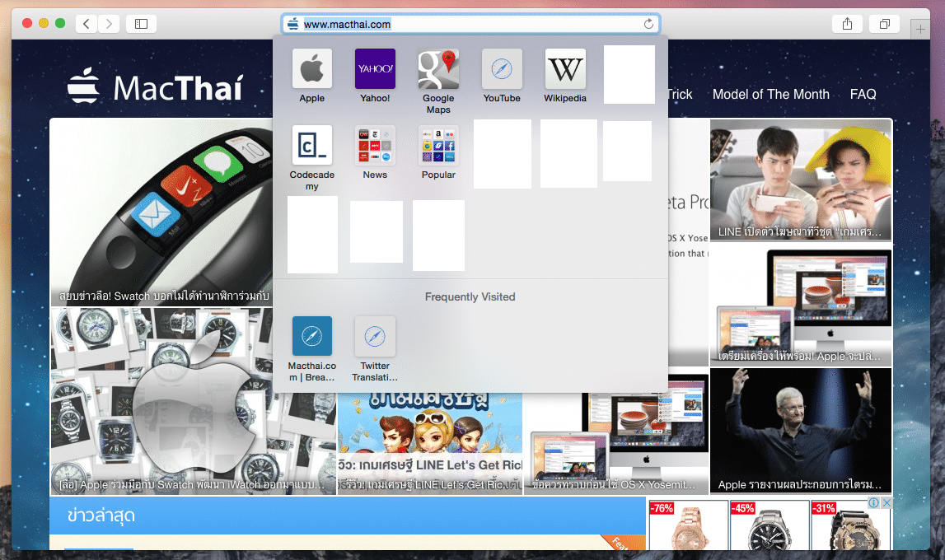
Task: Click the www.macthai.com address field
Action: tap(470, 24)
